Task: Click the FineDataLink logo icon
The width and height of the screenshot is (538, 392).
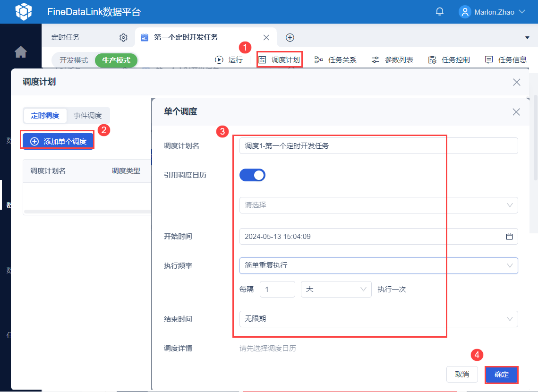Action: pyautogui.click(x=24, y=12)
